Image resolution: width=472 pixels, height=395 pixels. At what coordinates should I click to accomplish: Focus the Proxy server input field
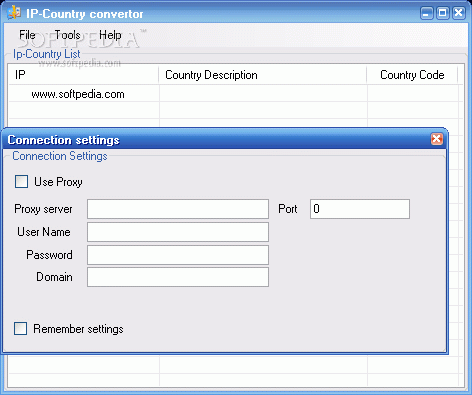178,209
